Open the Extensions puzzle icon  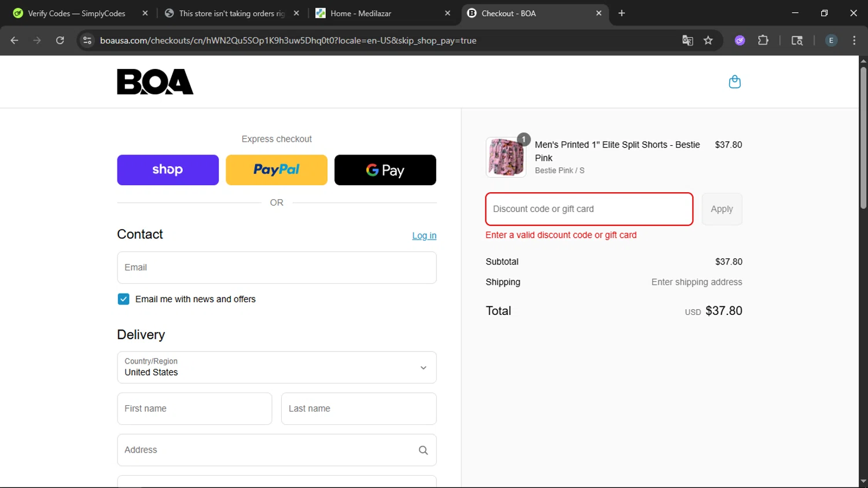[763, 41]
